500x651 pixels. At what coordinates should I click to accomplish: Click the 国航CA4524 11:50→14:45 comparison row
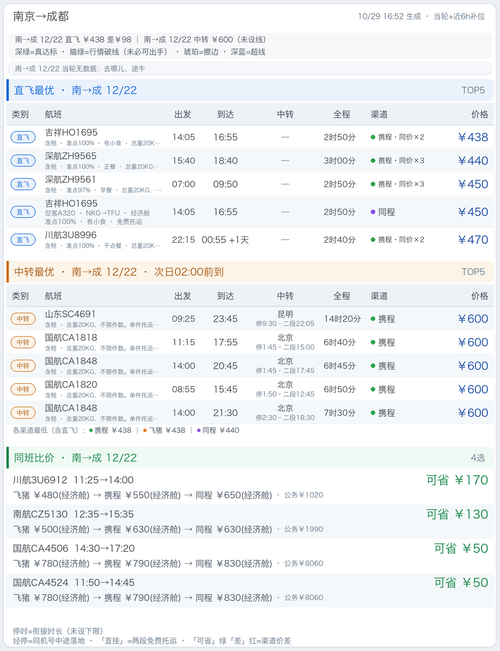[250, 590]
